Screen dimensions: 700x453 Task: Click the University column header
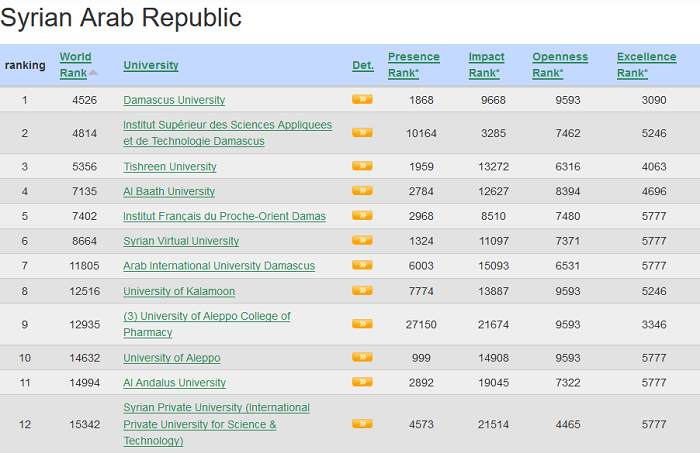pos(151,66)
